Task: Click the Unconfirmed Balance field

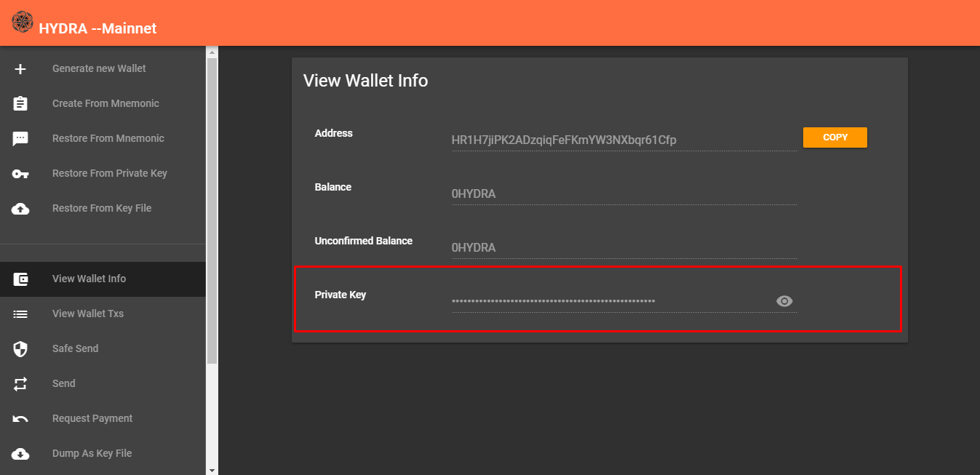Action: click(x=624, y=247)
